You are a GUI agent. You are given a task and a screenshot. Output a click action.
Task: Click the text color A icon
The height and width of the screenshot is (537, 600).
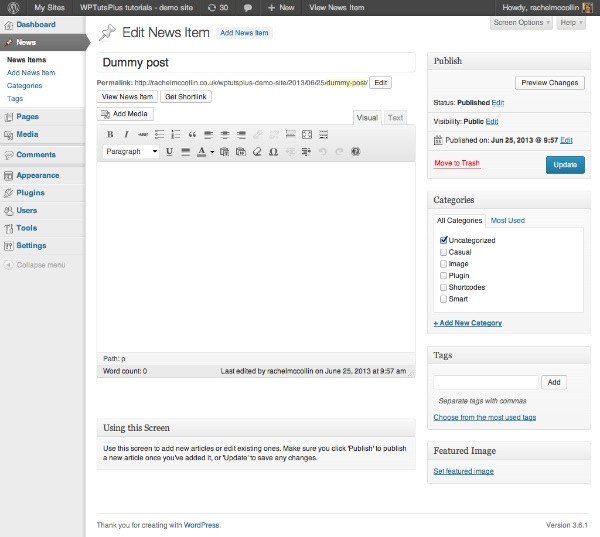201,152
